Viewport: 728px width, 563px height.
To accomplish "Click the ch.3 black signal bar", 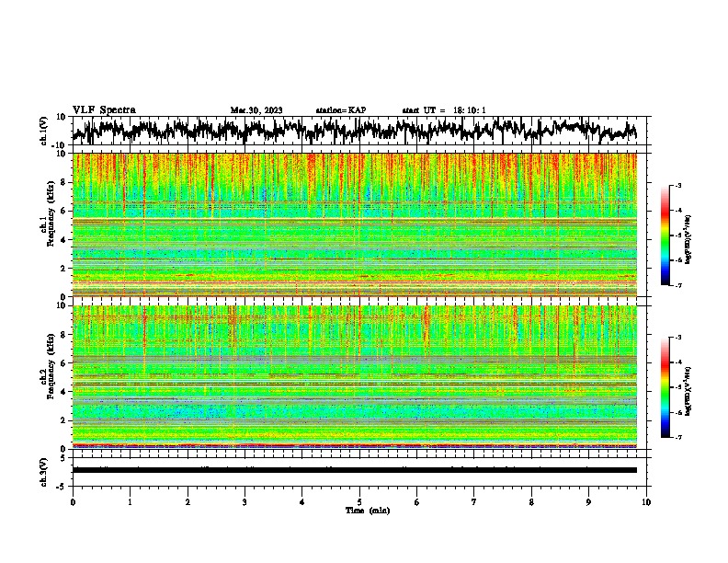I will click(x=355, y=470).
